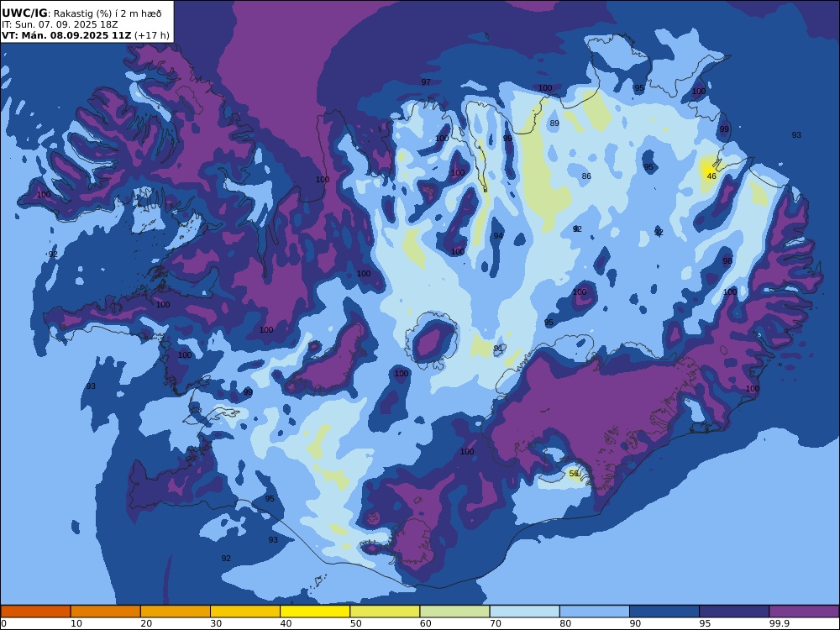The width and height of the screenshot is (840, 630).
Task: Pick the pale yellow 50–60 legend swatch
Action: click(x=385, y=612)
